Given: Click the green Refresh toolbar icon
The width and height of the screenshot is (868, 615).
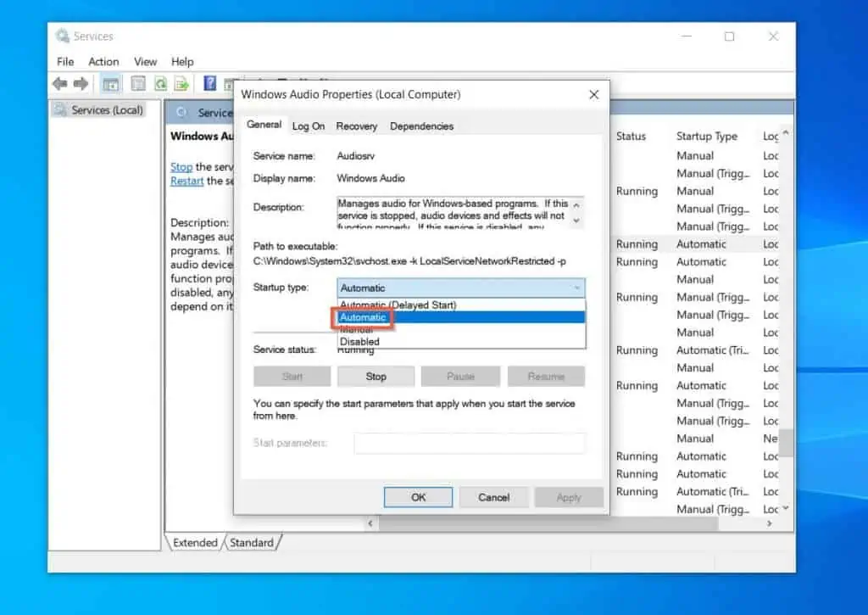Looking at the screenshot, I should [x=160, y=84].
